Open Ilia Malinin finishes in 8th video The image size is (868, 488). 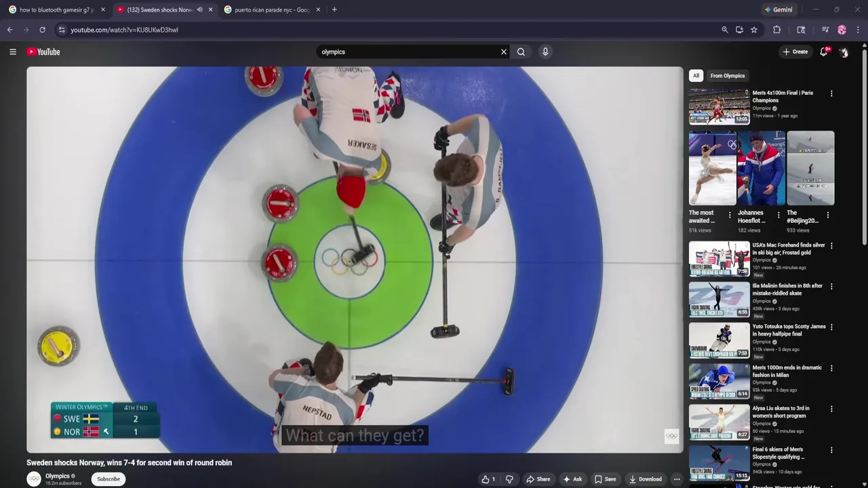tap(719, 300)
